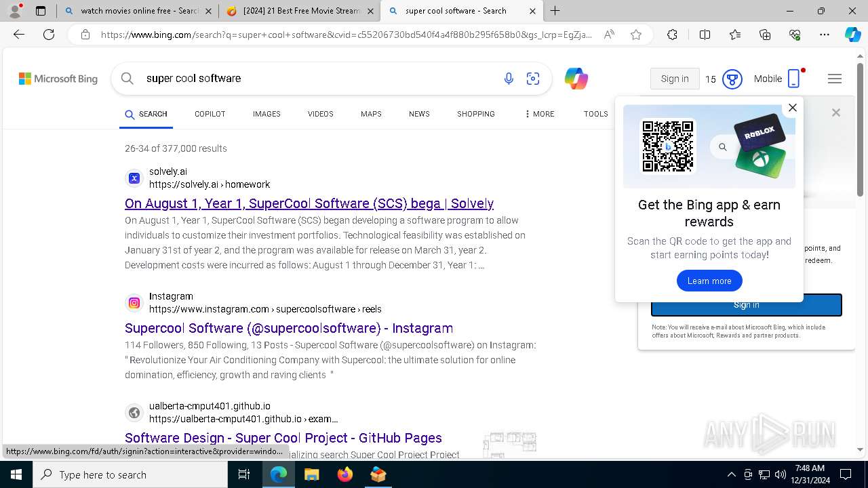Open the Read aloud icon in address bar

coord(609,35)
